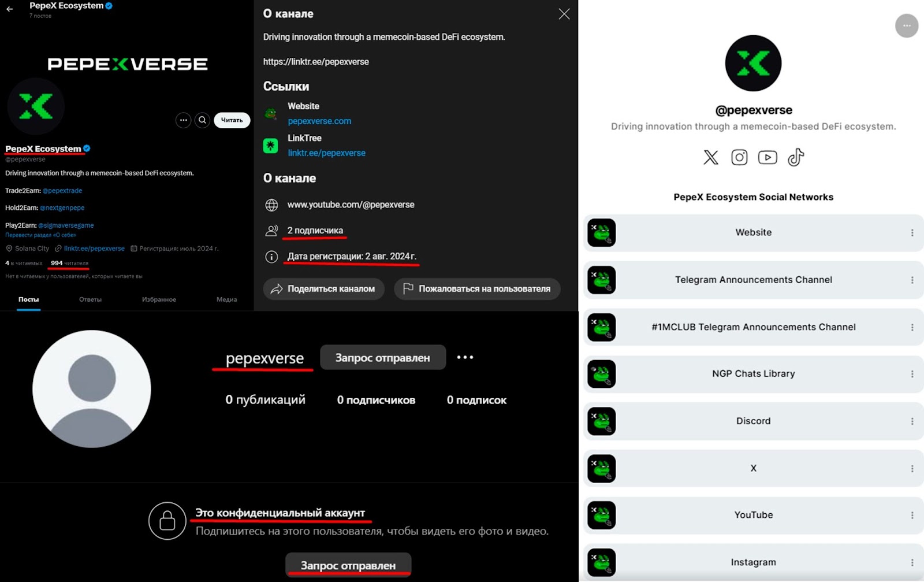Click the subscribers people icon
This screenshot has width=924, height=582.
click(x=271, y=231)
